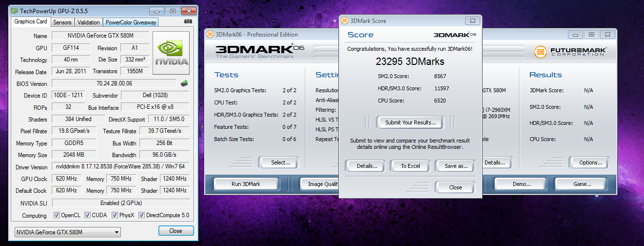Click the 23295 3DMarks score text
This screenshot has height=246, width=644.
(410, 61)
